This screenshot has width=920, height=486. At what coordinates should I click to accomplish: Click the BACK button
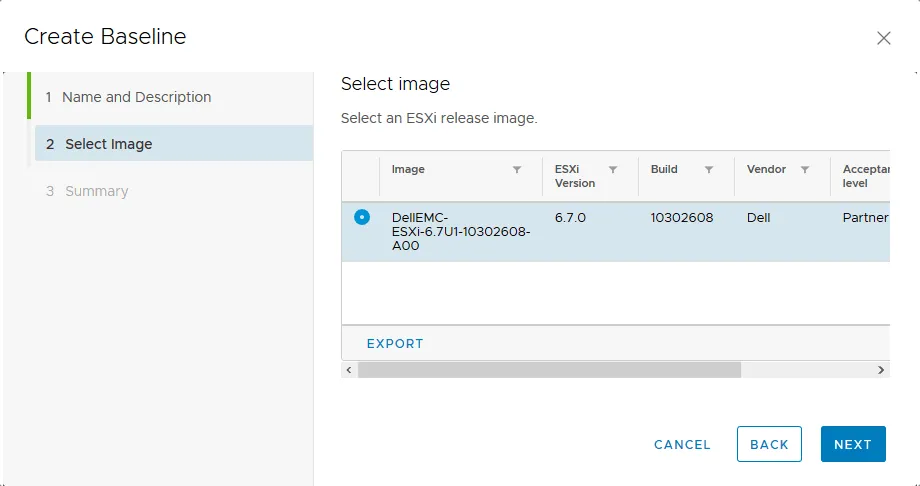click(x=769, y=444)
